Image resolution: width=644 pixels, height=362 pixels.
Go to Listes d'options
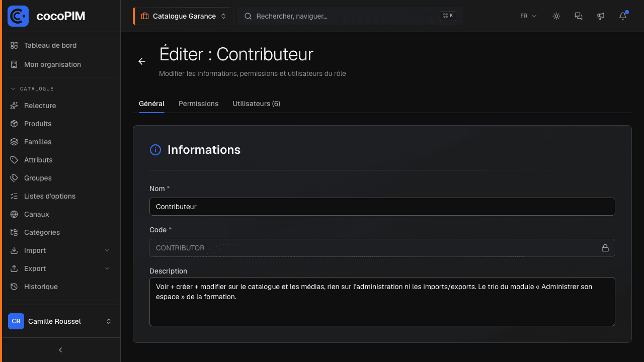(x=60, y=196)
